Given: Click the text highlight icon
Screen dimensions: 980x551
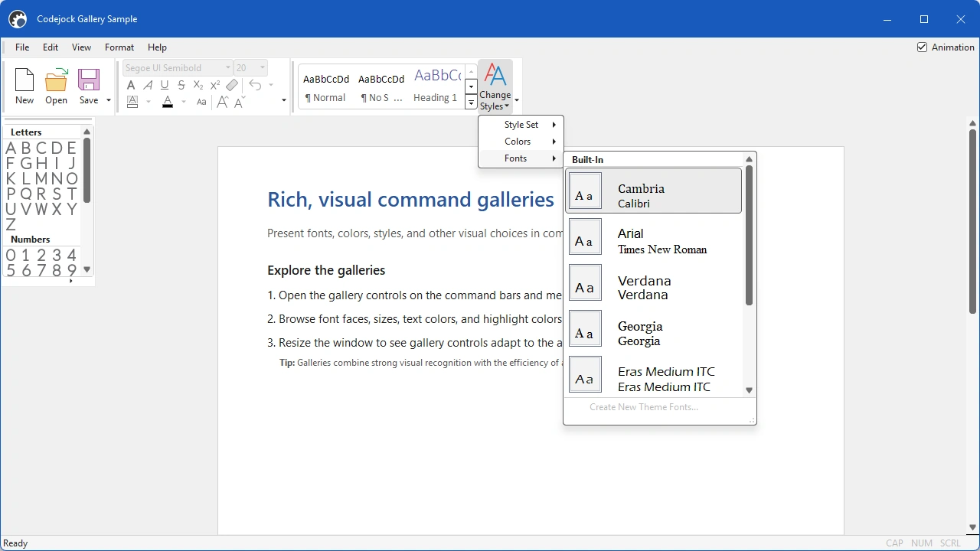Looking at the screenshot, I should 132,102.
